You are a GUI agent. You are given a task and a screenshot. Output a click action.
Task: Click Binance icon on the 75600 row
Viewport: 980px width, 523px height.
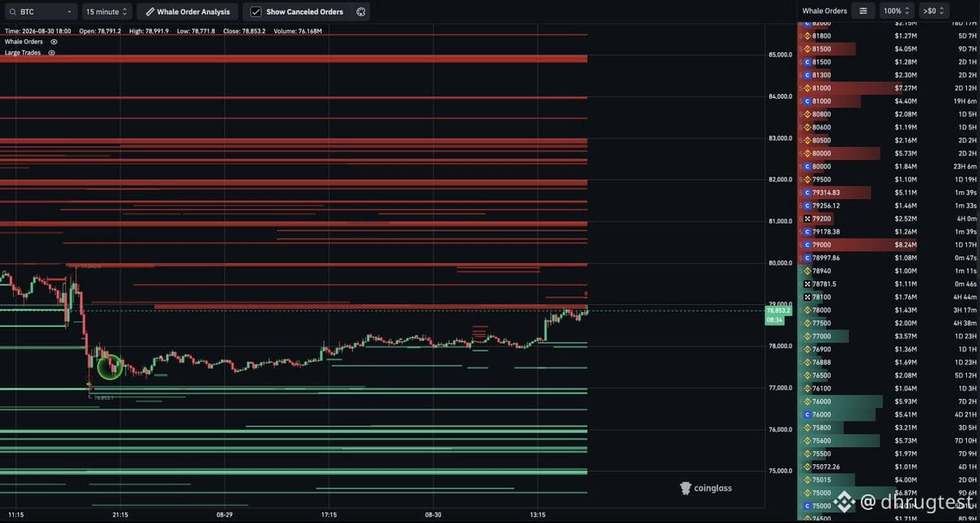(806, 441)
